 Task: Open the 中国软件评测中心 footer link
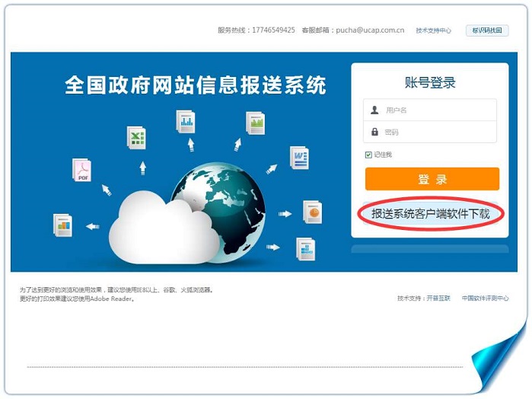(x=485, y=298)
